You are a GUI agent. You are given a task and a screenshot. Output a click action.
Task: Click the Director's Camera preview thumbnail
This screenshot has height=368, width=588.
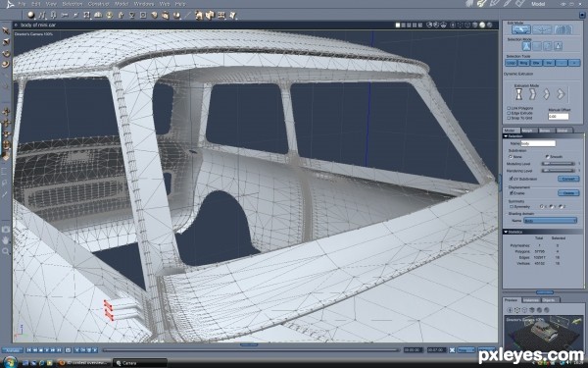click(543, 335)
